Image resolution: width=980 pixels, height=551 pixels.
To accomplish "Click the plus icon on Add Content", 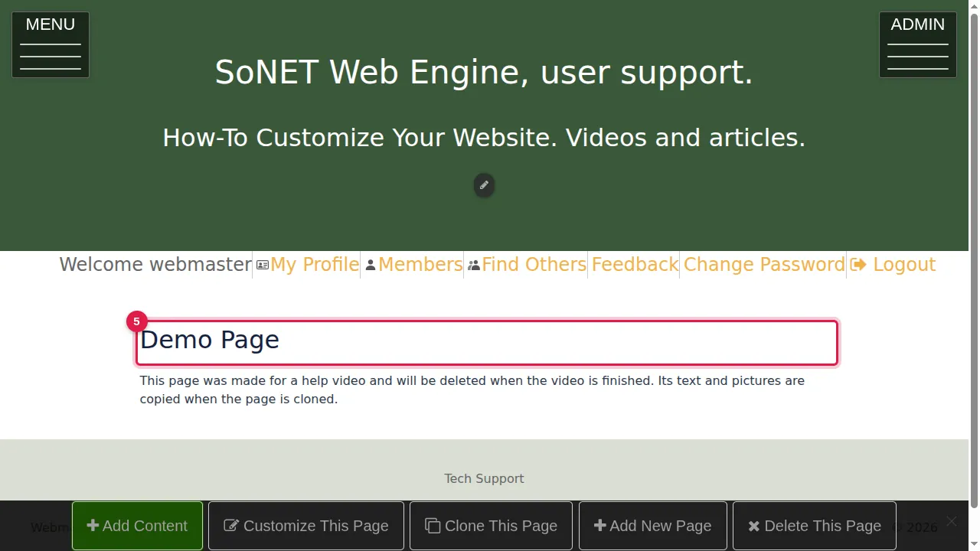I will coord(93,526).
